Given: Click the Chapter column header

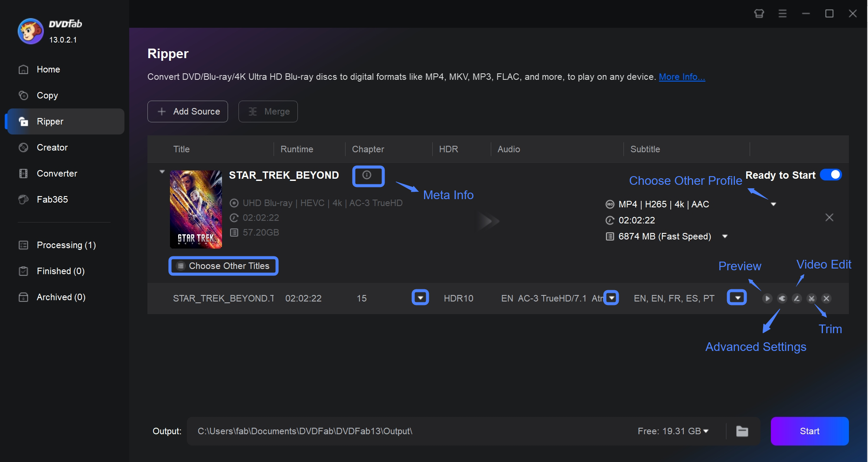Looking at the screenshot, I should tap(368, 149).
